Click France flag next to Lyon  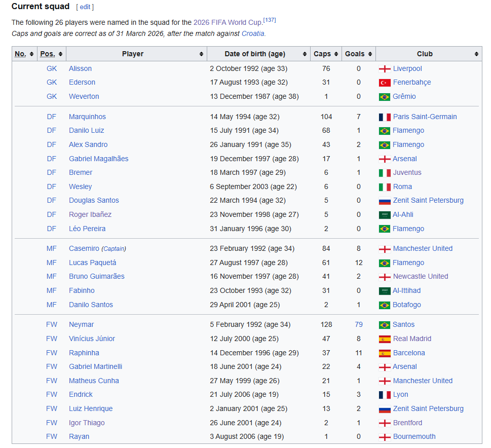click(385, 395)
